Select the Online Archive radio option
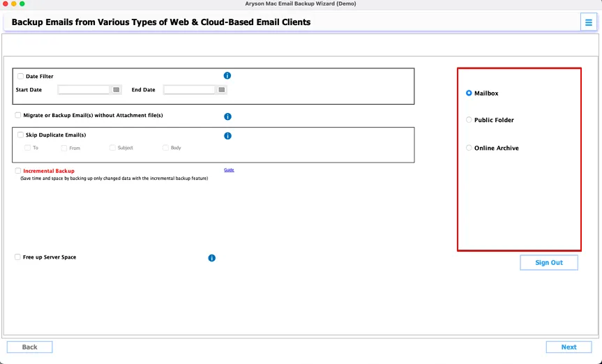The image size is (602, 364). pos(469,148)
